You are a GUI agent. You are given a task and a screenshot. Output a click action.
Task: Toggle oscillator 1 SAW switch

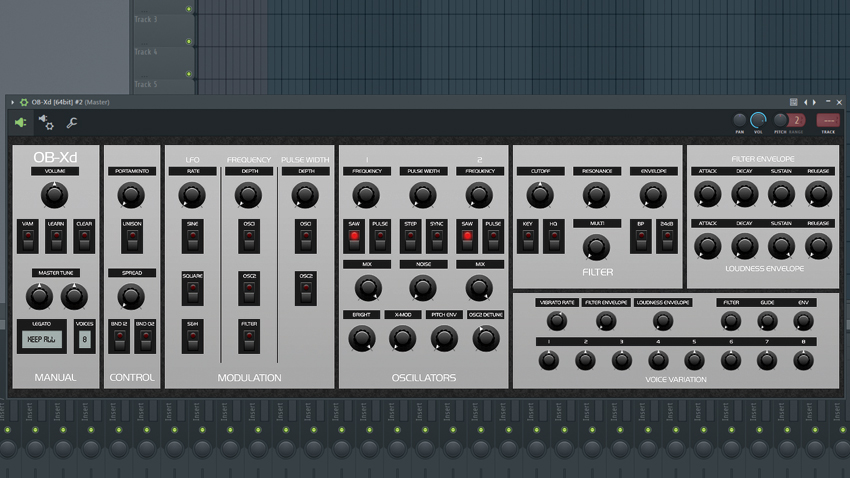[354, 237]
